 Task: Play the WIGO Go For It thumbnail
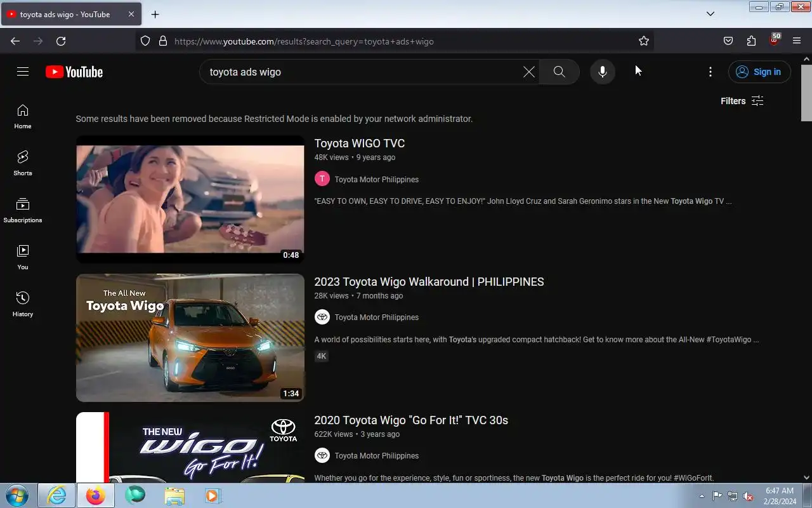(x=190, y=448)
